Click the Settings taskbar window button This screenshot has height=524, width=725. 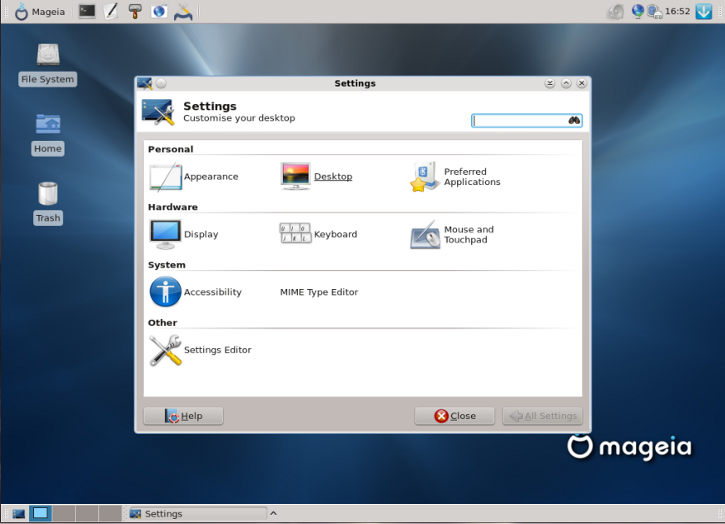point(197,513)
